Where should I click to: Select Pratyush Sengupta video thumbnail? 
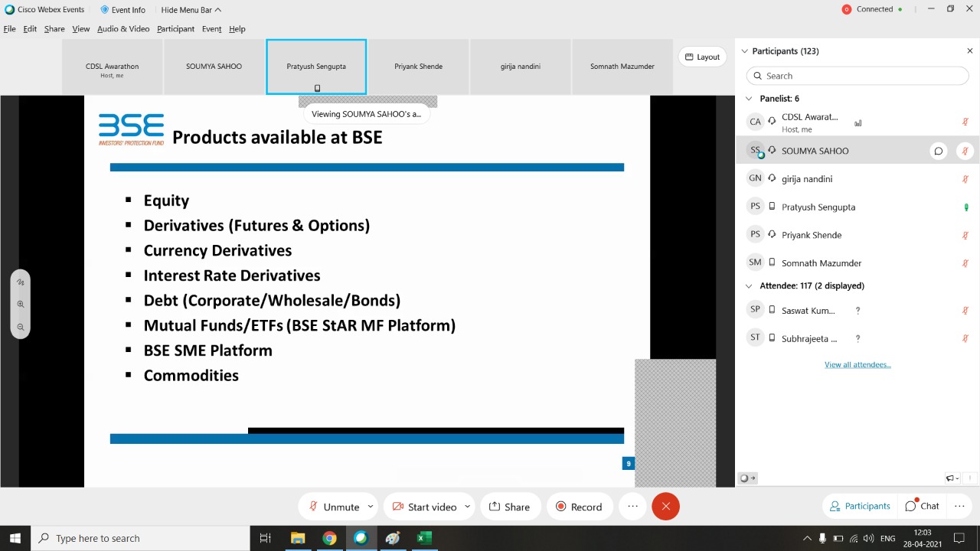pyautogui.click(x=316, y=67)
